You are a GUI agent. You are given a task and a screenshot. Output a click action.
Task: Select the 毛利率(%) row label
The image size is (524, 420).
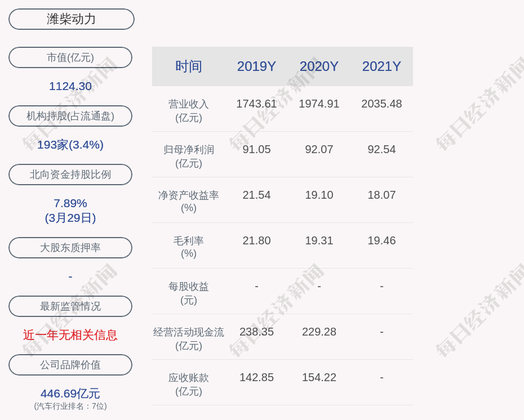point(189,247)
